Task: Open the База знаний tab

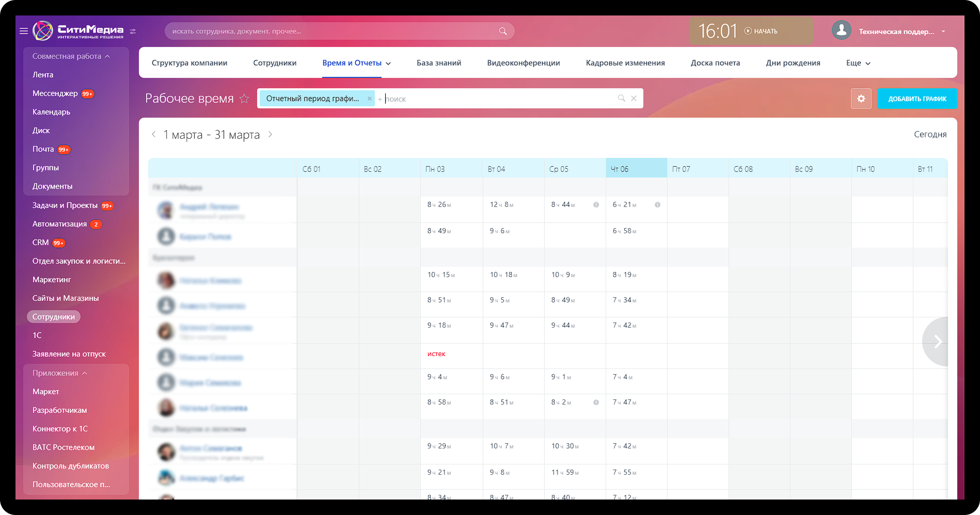Action: pos(439,63)
